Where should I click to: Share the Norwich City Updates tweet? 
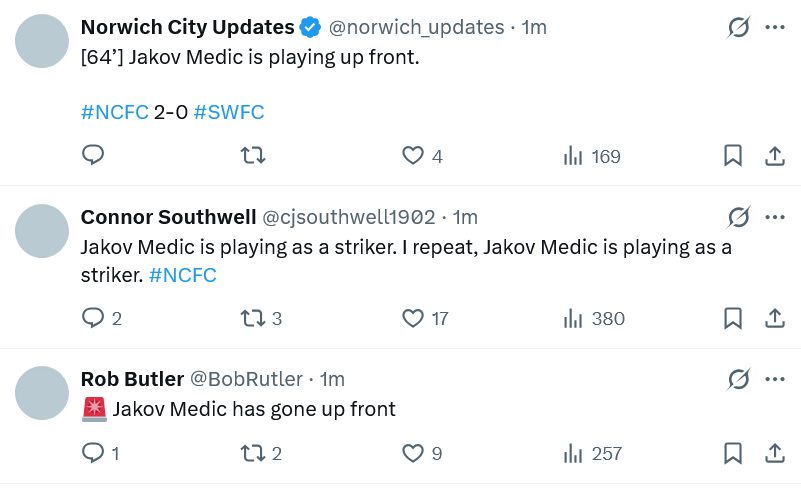(x=774, y=156)
